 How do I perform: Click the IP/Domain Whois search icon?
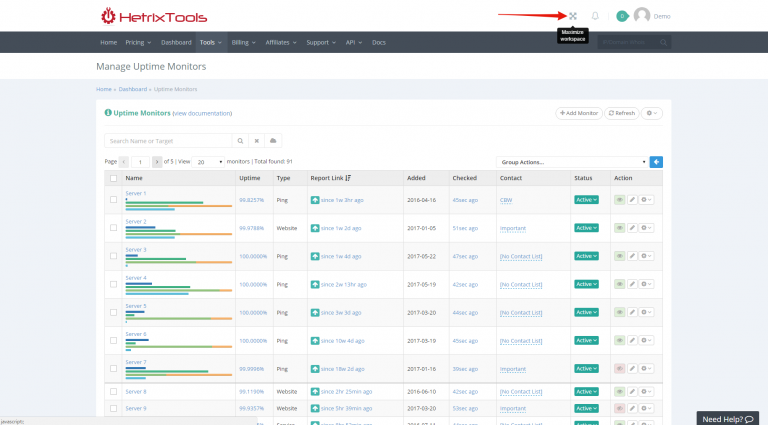point(663,43)
